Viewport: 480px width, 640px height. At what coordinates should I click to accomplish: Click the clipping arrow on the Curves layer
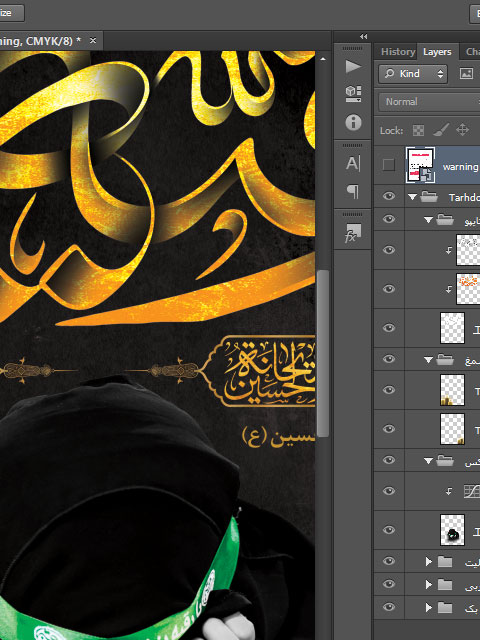(x=449, y=492)
